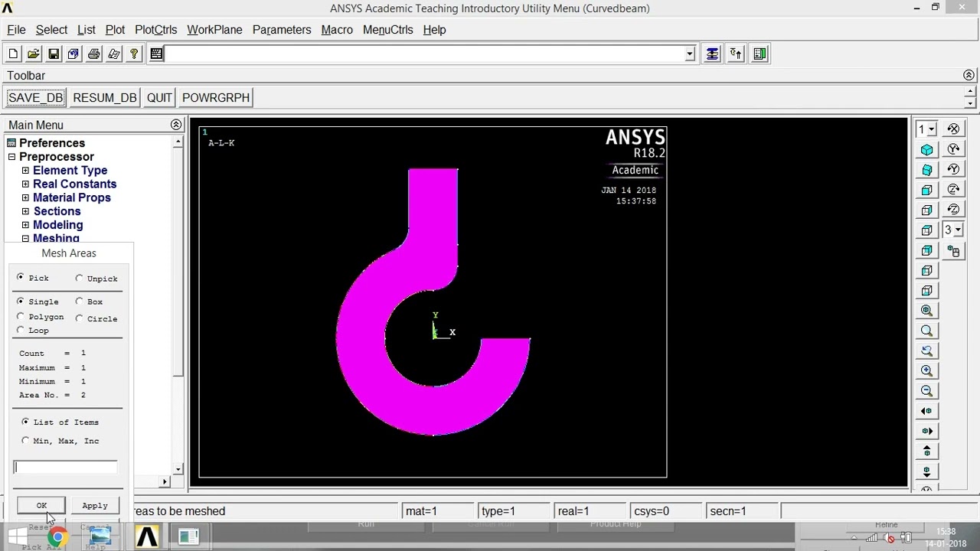Click the RESUM_DB toolbar button
This screenshot has height=551, width=980.
pos(104,97)
